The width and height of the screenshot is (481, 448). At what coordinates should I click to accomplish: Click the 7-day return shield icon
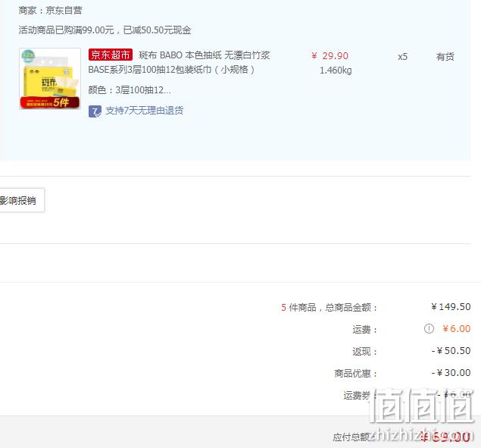(x=95, y=111)
